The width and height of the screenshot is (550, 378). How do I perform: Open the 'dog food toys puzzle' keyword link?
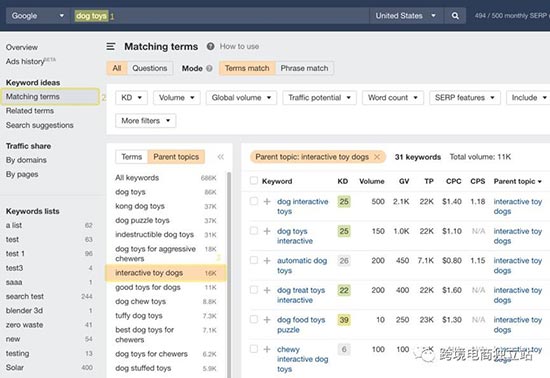point(301,325)
